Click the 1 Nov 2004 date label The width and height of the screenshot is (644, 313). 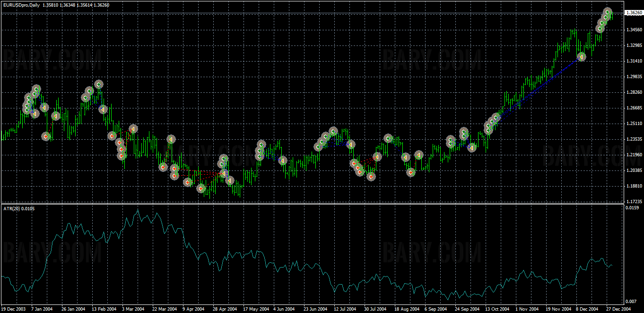526,309
